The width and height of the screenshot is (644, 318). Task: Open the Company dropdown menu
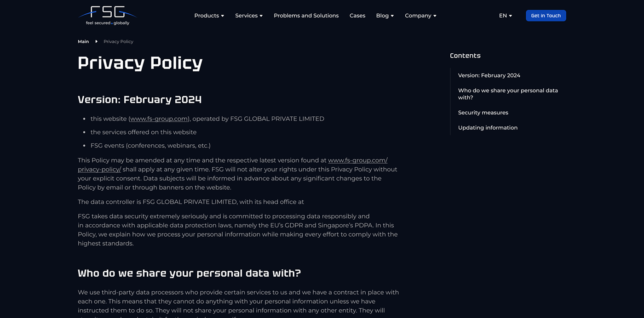click(x=420, y=16)
